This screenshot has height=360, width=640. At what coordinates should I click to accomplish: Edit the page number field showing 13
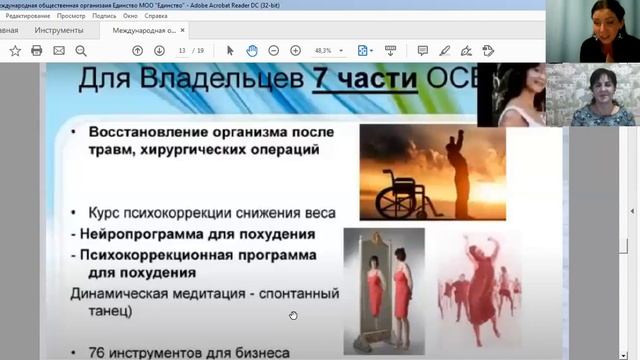182,51
